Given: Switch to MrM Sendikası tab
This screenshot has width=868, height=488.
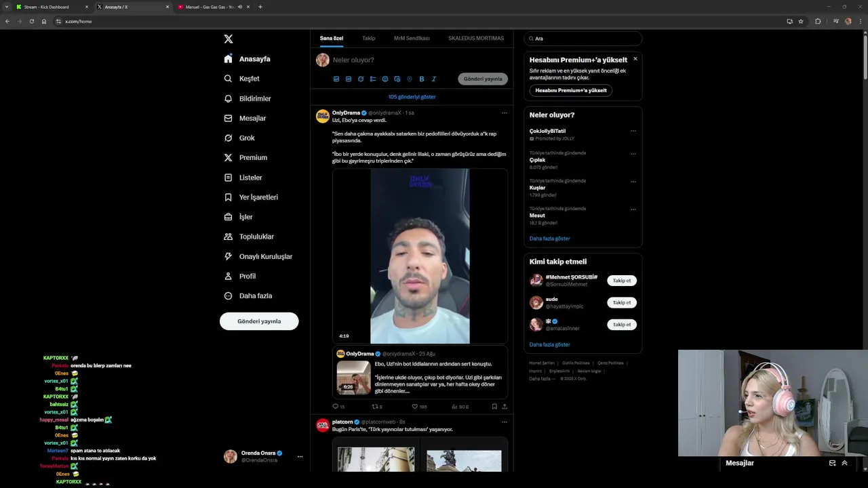Looking at the screenshot, I should tap(412, 39).
